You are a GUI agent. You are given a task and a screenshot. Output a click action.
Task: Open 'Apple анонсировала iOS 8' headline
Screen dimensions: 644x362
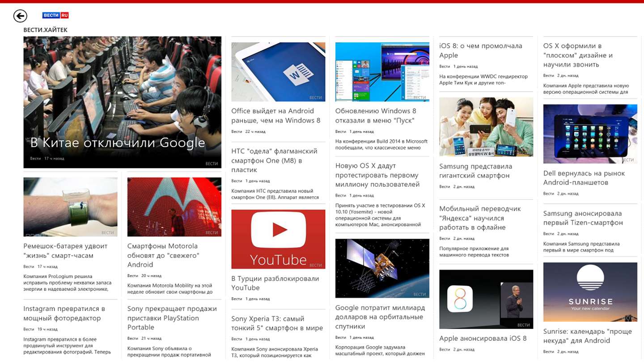[x=483, y=338]
